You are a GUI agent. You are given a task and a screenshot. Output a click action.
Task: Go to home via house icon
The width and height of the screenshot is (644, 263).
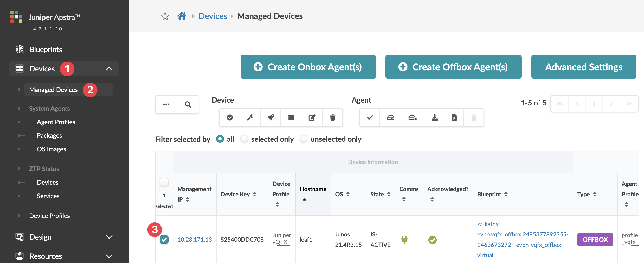coord(182,16)
